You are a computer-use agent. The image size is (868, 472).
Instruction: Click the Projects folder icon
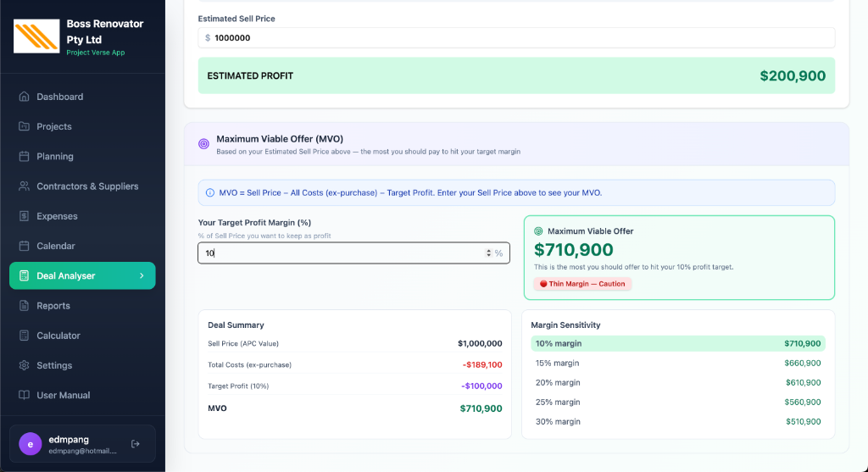tap(24, 126)
